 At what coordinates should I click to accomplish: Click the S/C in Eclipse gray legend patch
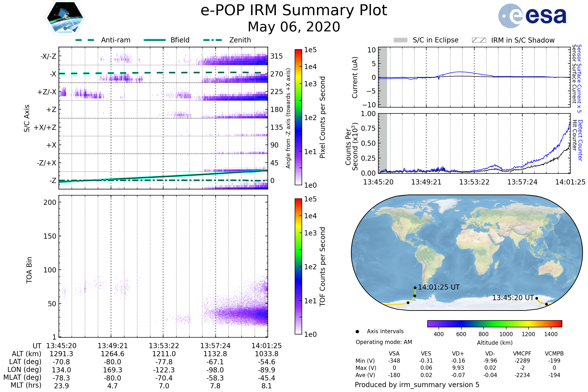pyautogui.click(x=400, y=40)
